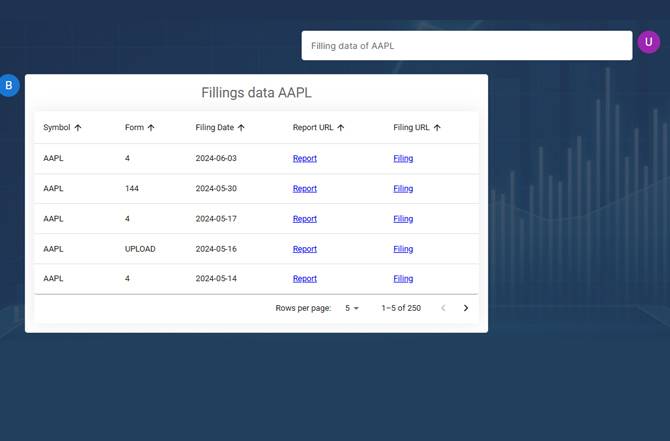Select the form cell reading 144
Viewport: 670px width, 441px height.
point(132,188)
